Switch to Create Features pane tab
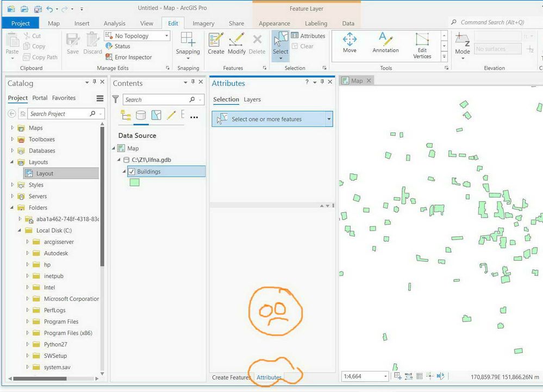 [231, 377]
